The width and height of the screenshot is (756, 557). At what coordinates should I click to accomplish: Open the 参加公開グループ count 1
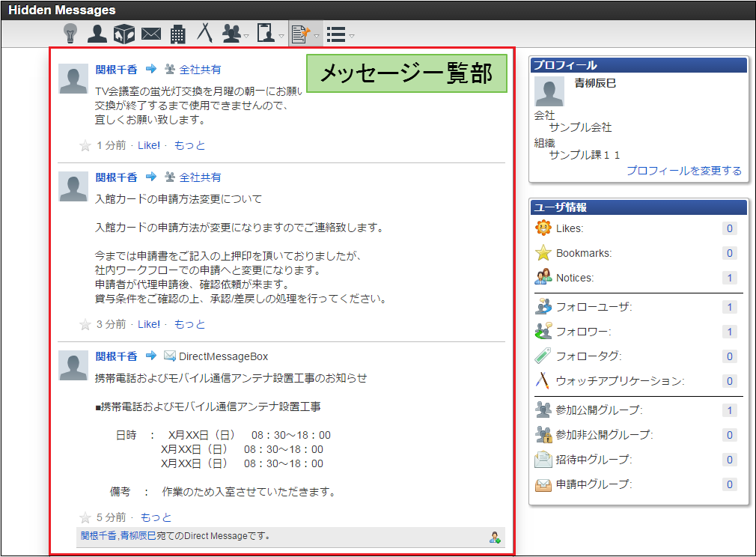pos(730,410)
